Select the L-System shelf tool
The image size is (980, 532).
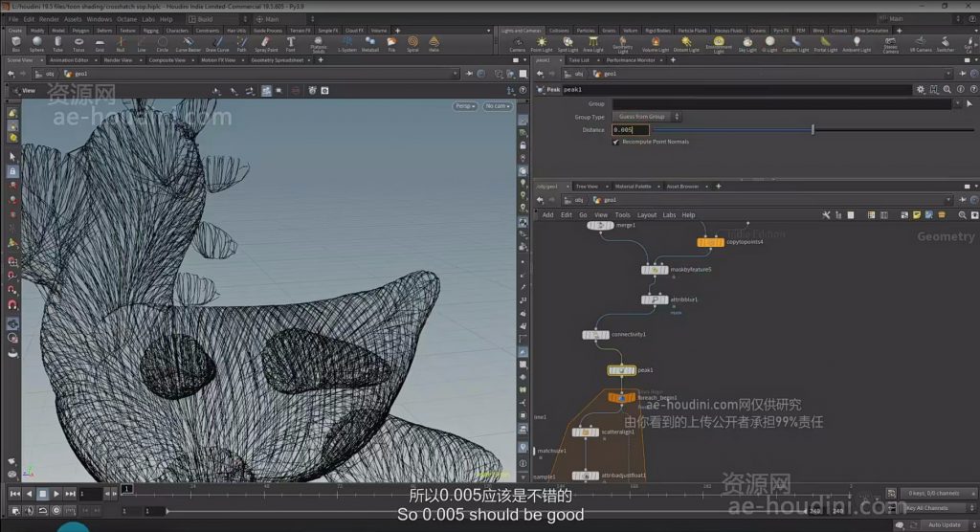point(346,44)
